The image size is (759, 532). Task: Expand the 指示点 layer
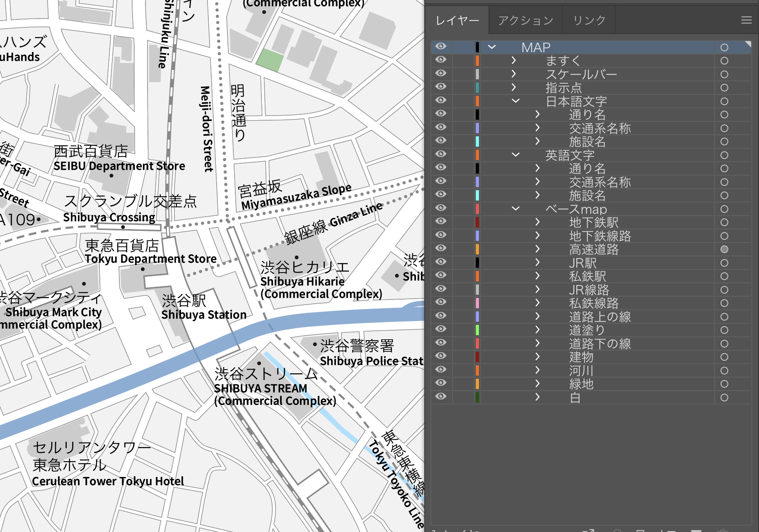click(514, 87)
